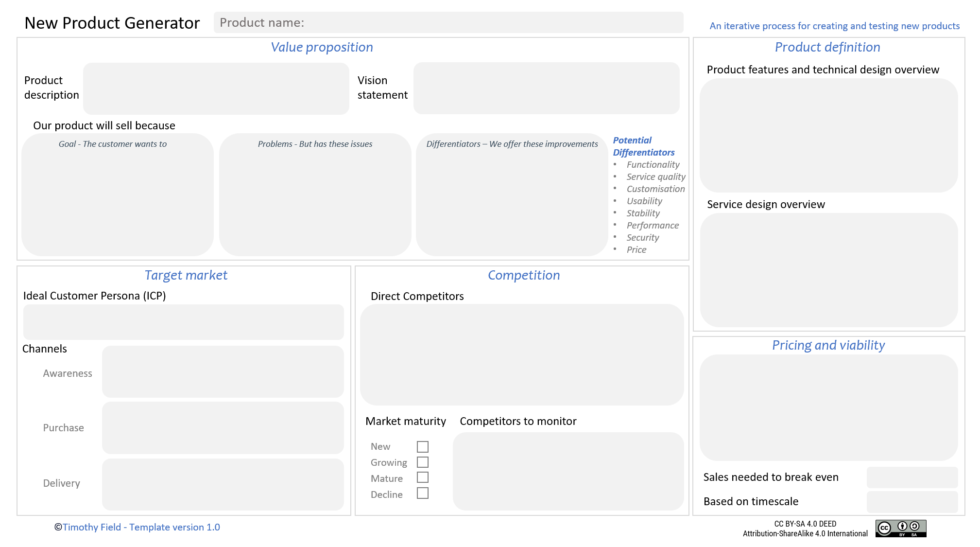This screenshot has height=547, width=980.
Task: Check the Growing market maturity checkbox
Action: point(423,462)
